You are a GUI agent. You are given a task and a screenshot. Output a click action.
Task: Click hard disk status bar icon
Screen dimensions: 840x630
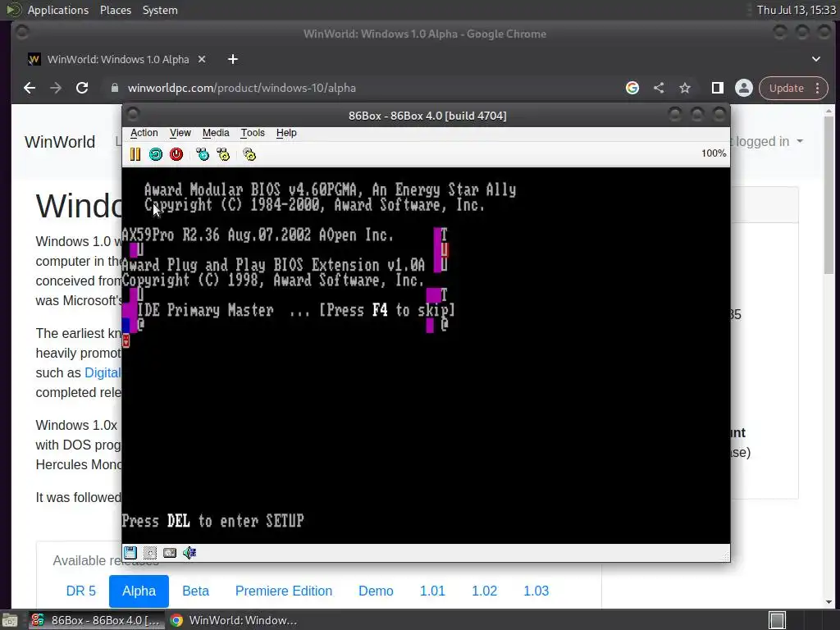tap(170, 553)
